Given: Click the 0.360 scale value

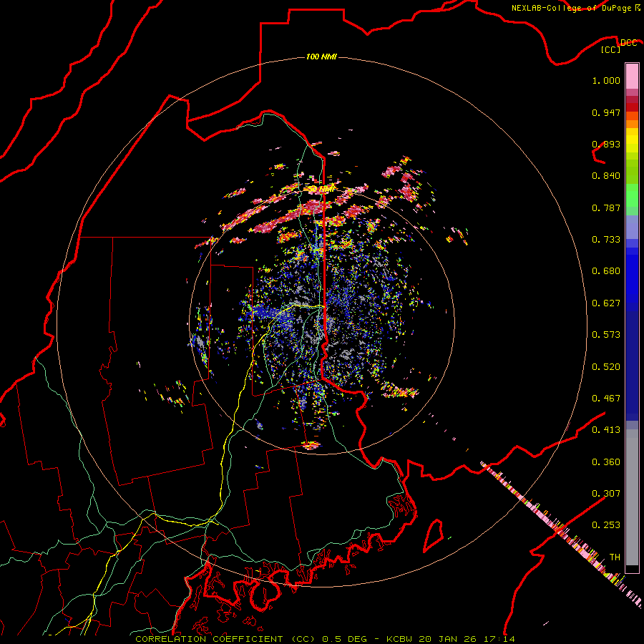Looking at the screenshot, I should [606, 462].
